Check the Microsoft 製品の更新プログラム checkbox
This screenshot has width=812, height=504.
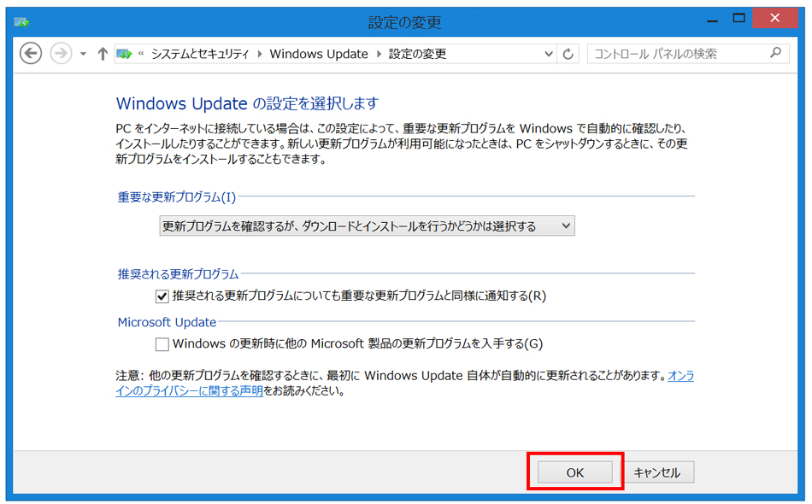pyautogui.click(x=162, y=344)
